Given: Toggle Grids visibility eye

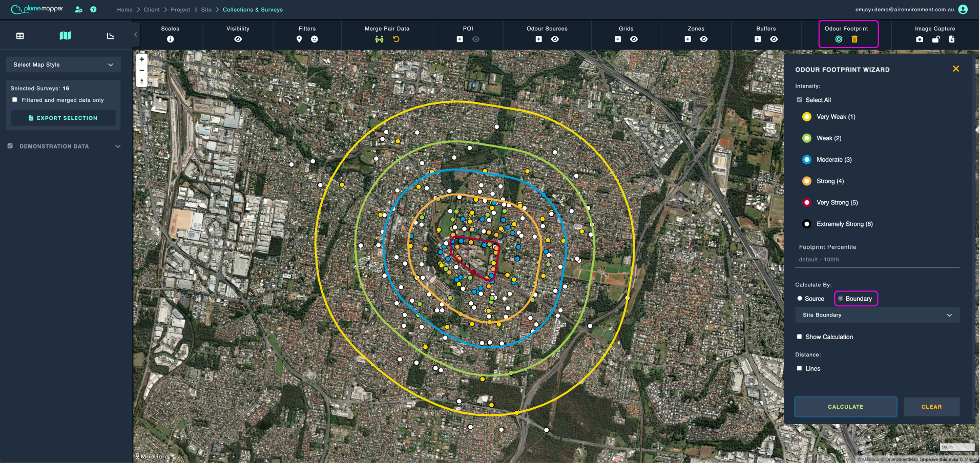Looking at the screenshot, I should point(634,39).
